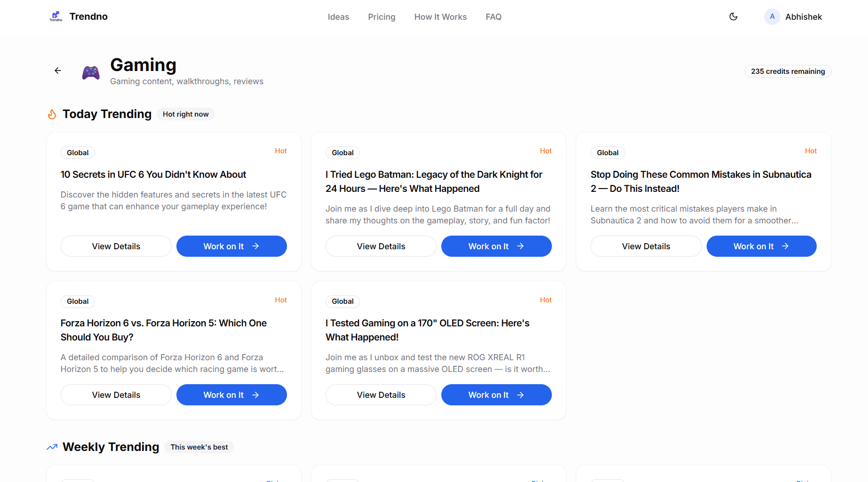The width and height of the screenshot is (868, 482).
Task: Click the 170" OLED Screen title
Action: 428,330
